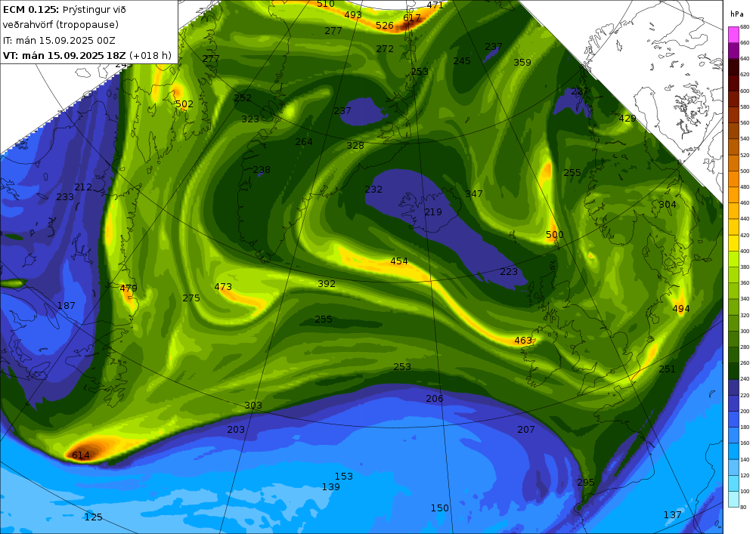756x534 pixels.
Task: Click the 139 pressure value
Action: 331,487
